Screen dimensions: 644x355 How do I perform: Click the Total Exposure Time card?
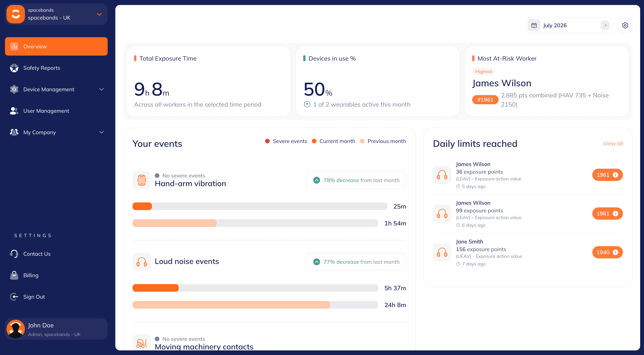[209, 81]
